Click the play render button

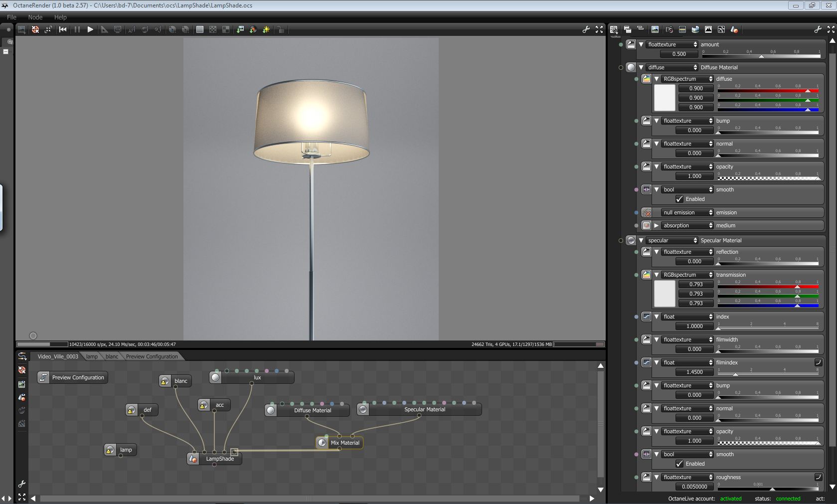pyautogui.click(x=90, y=30)
